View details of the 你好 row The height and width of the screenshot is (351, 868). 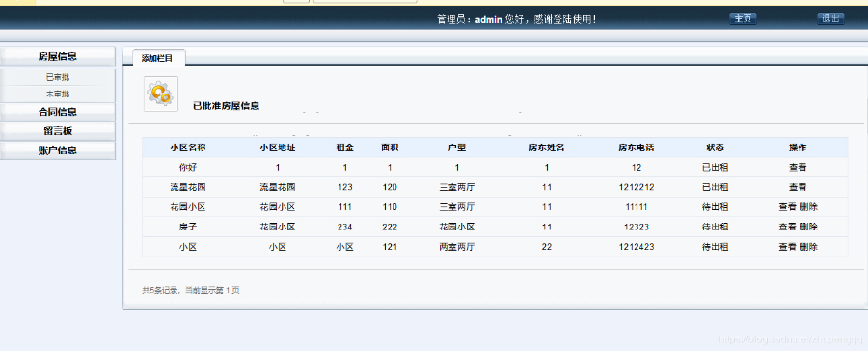798,167
